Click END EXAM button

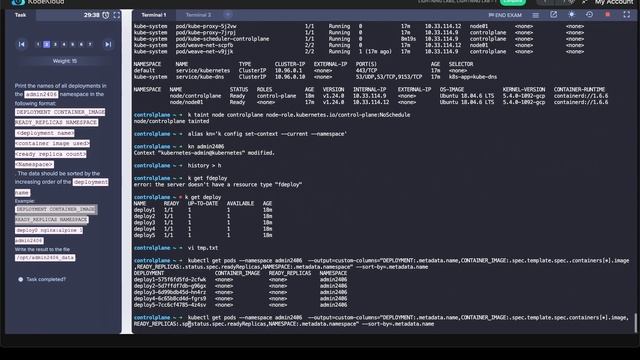tap(505, 15)
